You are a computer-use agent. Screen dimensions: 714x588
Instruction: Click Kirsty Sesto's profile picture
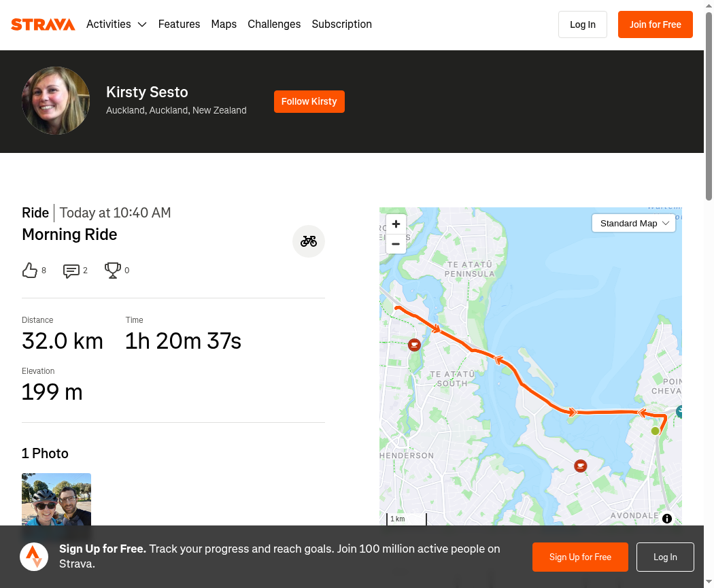pyautogui.click(x=56, y=101)
